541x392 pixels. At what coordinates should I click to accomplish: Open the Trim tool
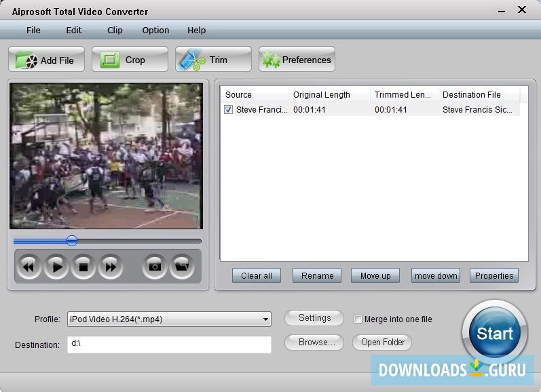click(214, 60)
